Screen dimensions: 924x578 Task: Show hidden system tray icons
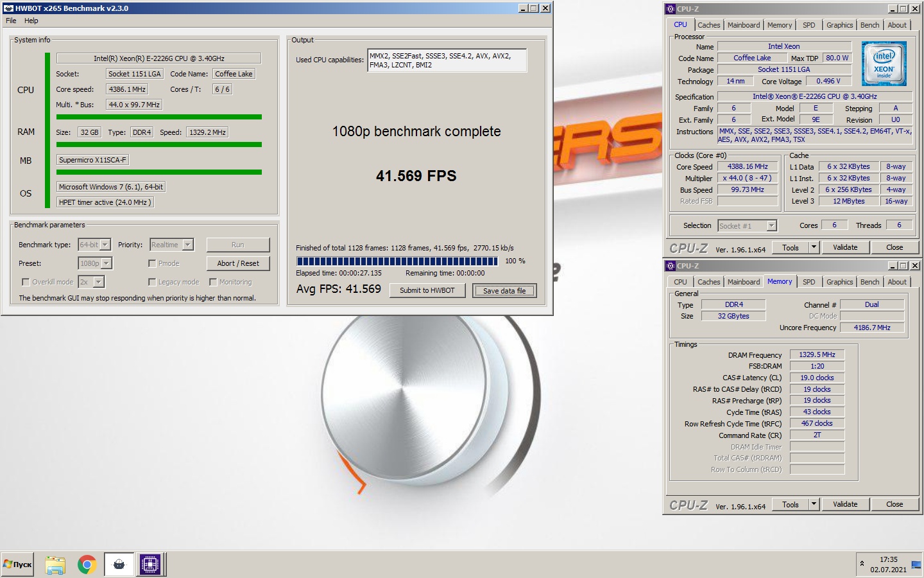[862, 564]
